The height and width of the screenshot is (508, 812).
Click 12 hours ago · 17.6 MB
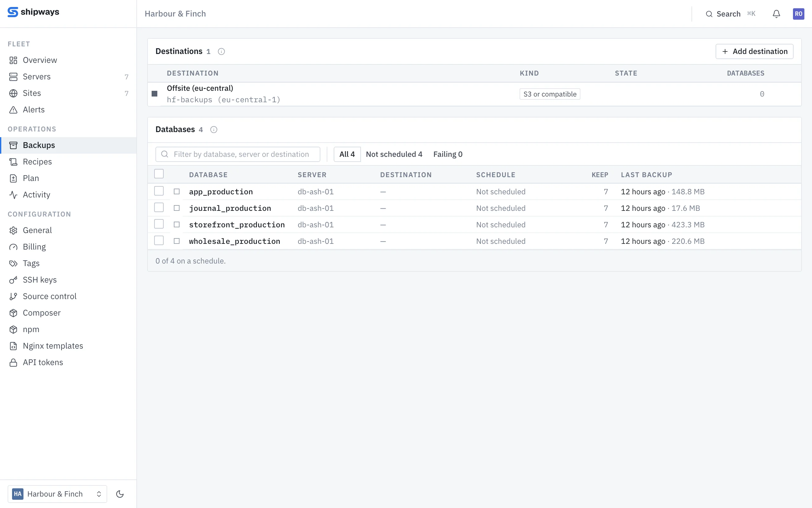tap(660, 208)
